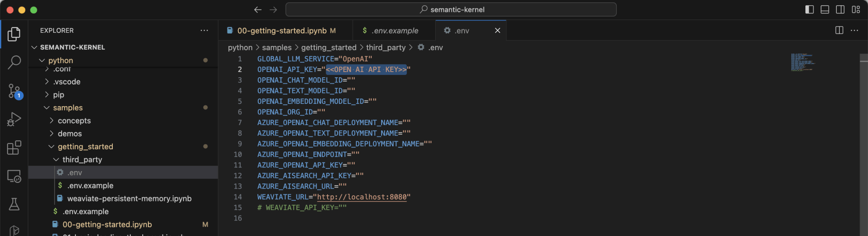Viewport: 868px width, 236px height.
Task: Click the semantic-kernel search box
Action: 451,9
